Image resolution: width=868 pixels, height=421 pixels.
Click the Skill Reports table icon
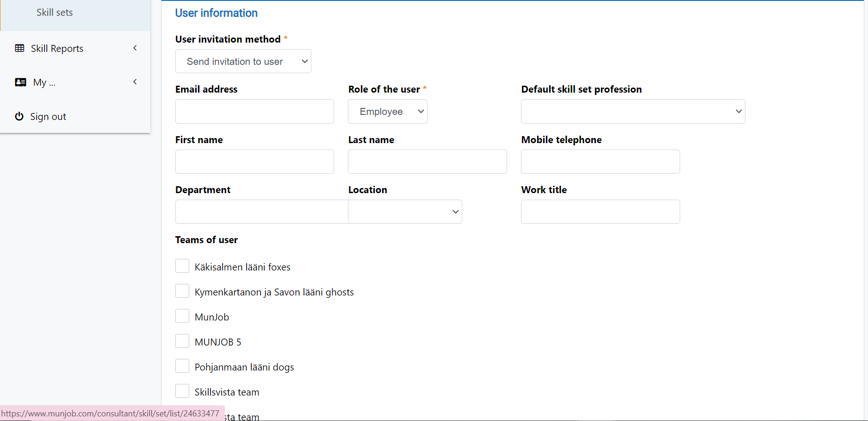tap(19, 48)
